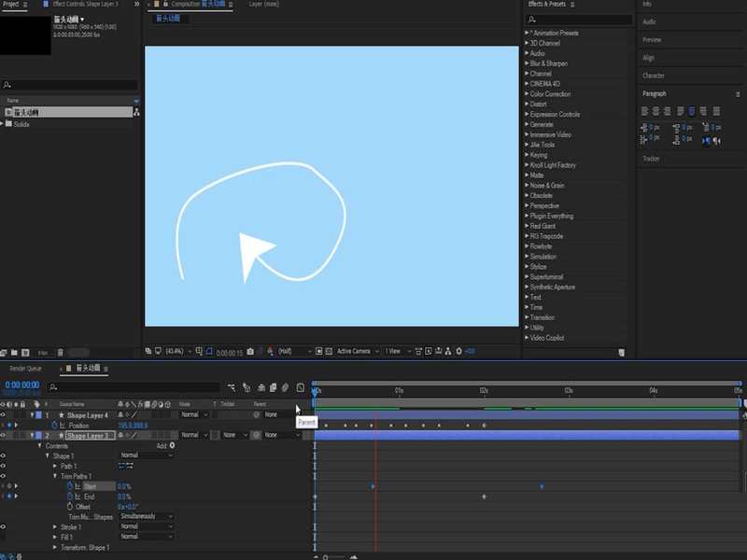This screenshot has width=747, height=560.
Task: Select the Shape Layer 4 name
Action: pyautogui.click(x=88, y=414)
